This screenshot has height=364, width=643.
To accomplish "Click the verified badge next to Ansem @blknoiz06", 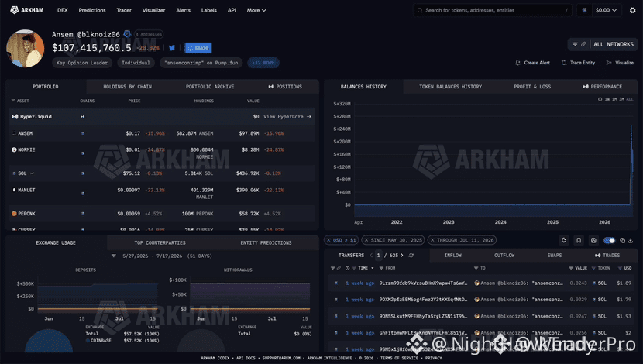I will [127, 34].
